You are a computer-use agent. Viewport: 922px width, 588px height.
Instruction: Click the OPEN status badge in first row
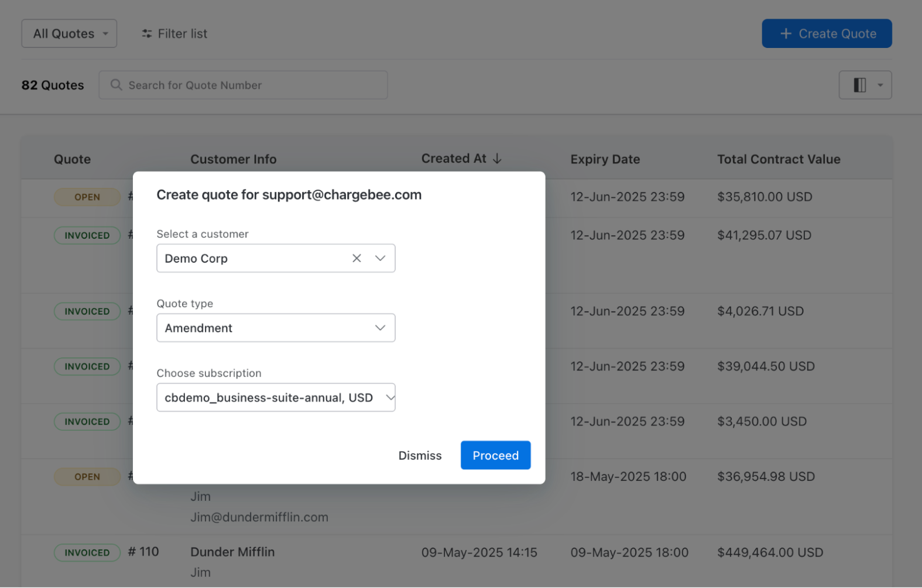tap(87, 197)
